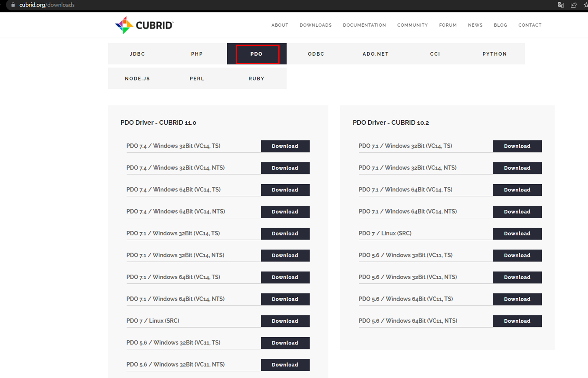The height and width of the screenshot is (378, 588).
Task: Open the BLOG page
Action: coord(501,25)
